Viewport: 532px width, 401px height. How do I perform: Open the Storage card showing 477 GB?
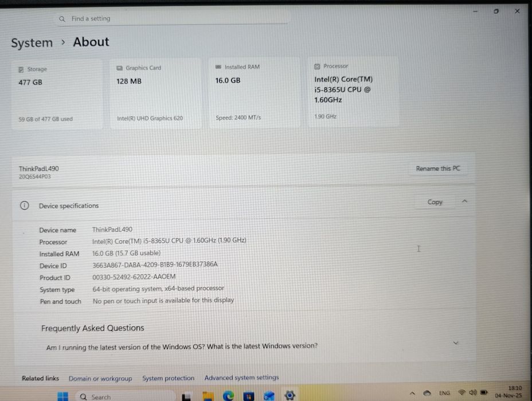pyautogui.click(x=57, y=94)
